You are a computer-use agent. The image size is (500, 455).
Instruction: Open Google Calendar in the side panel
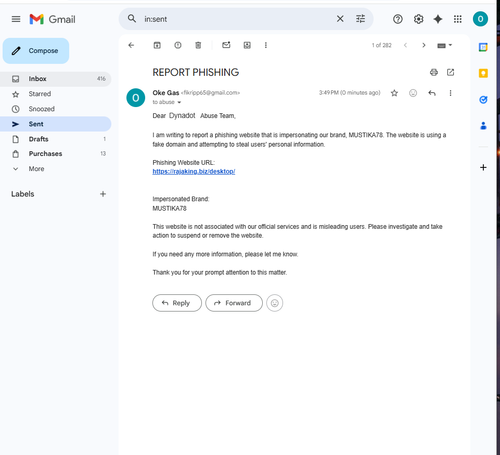point(483,47)
